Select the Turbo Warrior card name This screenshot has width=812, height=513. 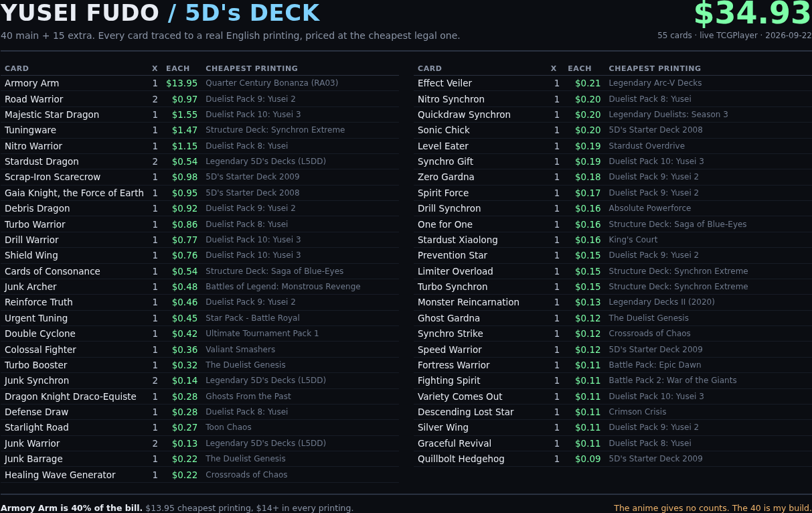click(x=35, y=224)
